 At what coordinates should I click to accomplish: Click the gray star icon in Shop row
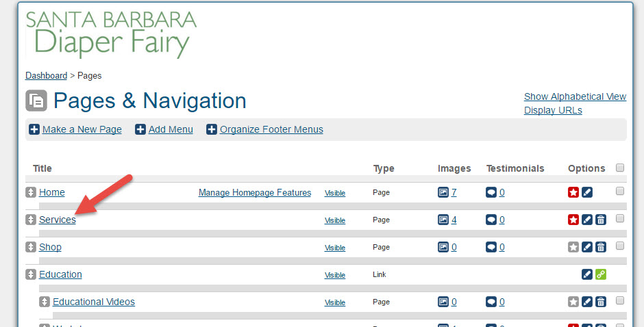click(573, 247)
